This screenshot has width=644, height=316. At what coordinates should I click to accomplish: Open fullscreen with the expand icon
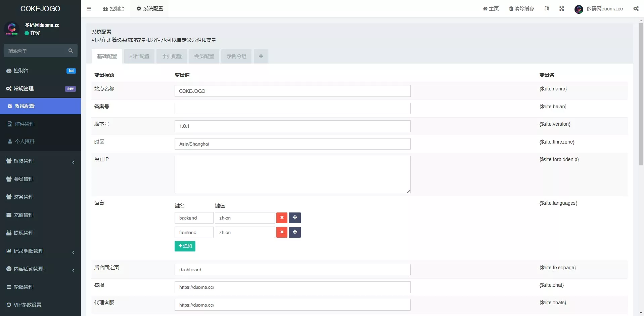(562, 8)
